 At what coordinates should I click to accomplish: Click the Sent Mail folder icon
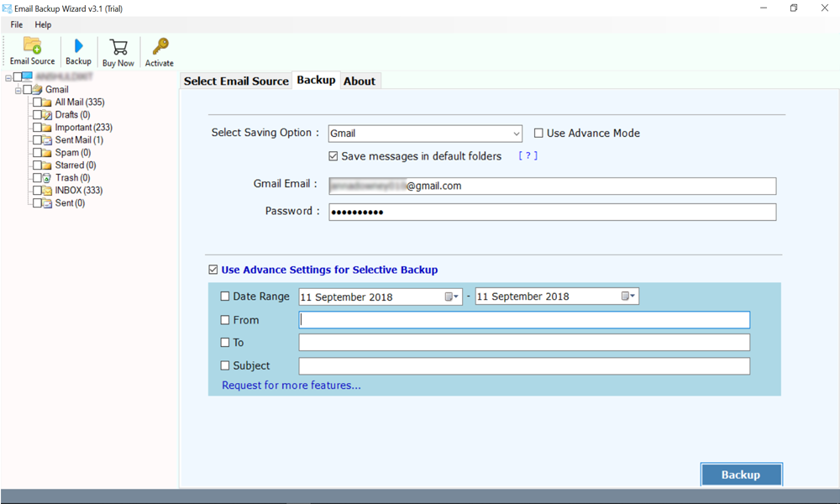click(47, 140)
